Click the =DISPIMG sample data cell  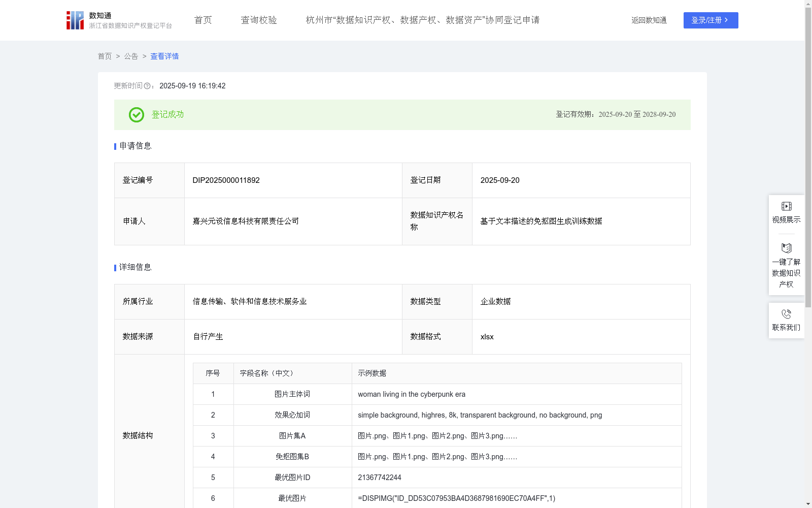517,498
